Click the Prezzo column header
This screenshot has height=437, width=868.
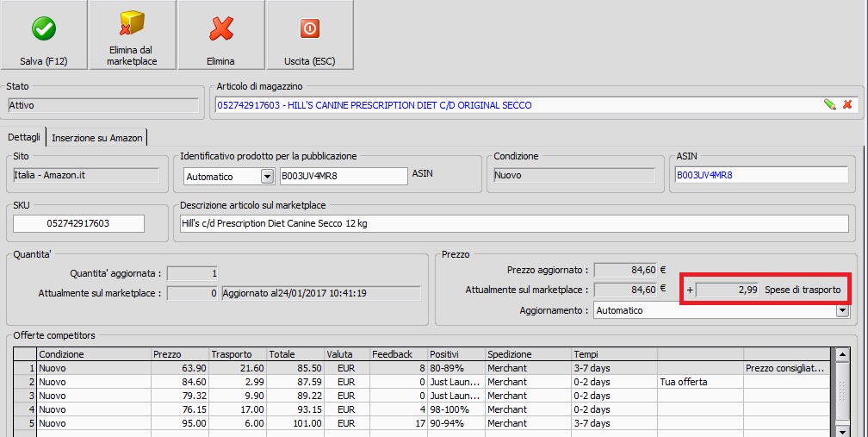click(x=179, y=353)
